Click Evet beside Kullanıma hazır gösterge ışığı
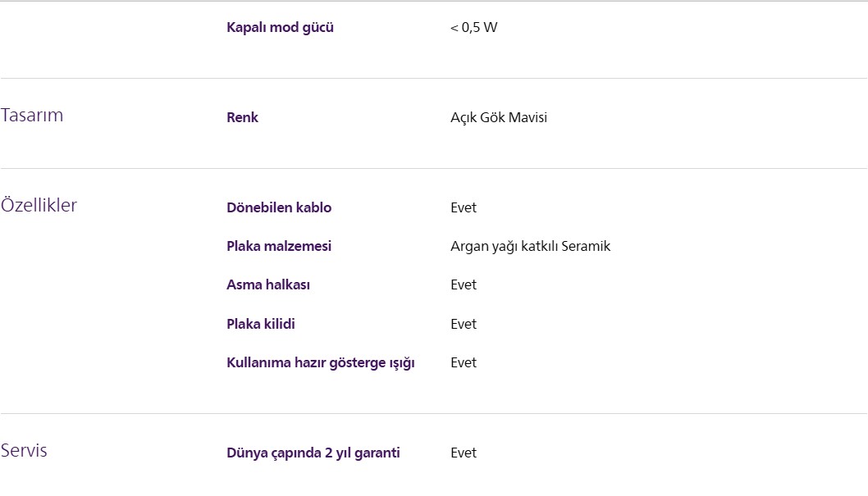This screenshot has height=496, width=868. click(x=463, y=362)
